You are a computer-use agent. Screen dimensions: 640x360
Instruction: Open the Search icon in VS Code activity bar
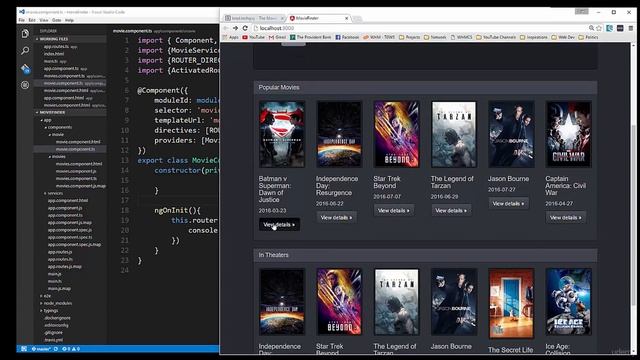point(25,51)
